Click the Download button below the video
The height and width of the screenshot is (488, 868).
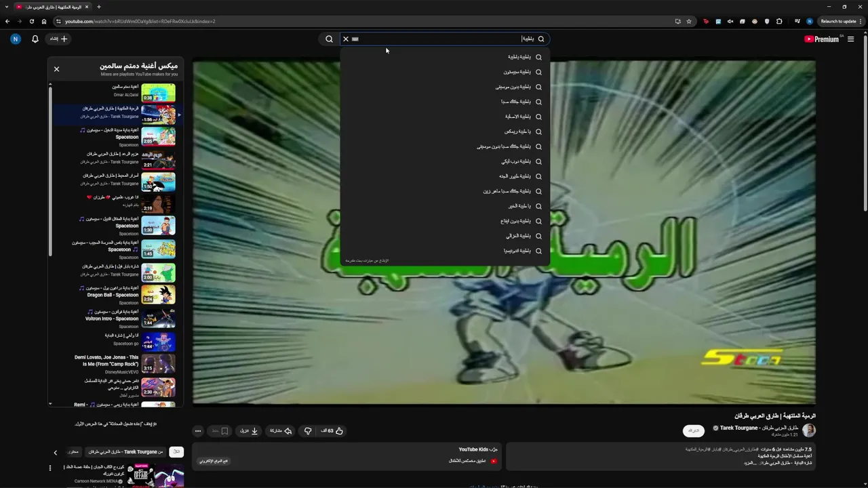pos(250,430)
